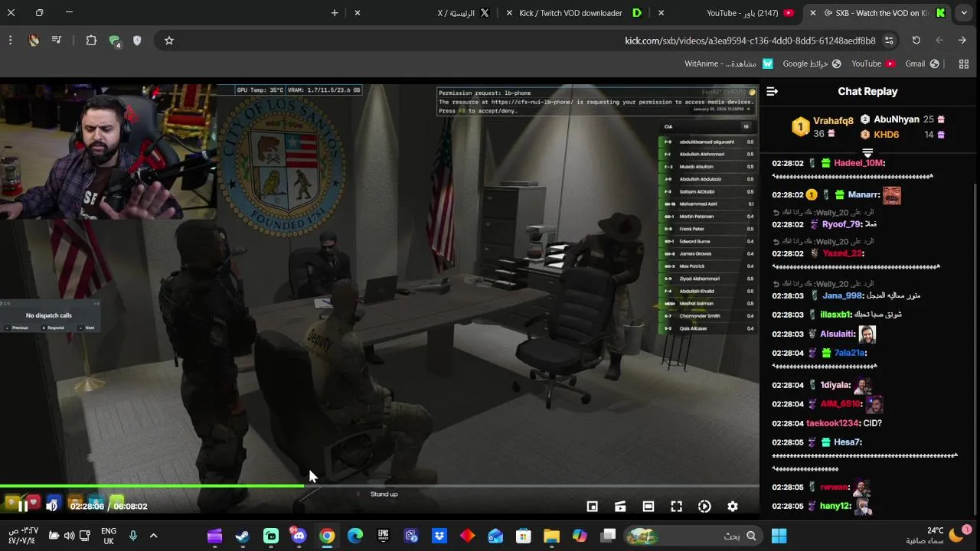Open File Explorer from taskbar
This screenshot has width=980, height=551.
coord(551,536)
